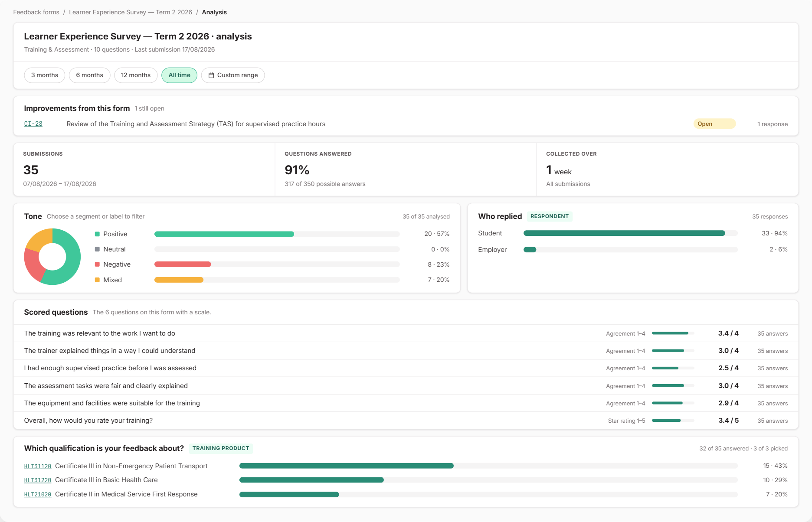This screenshot has width=812, height=522.
Task: Click the Student 33 · 94% value
Action: point(775,233)
